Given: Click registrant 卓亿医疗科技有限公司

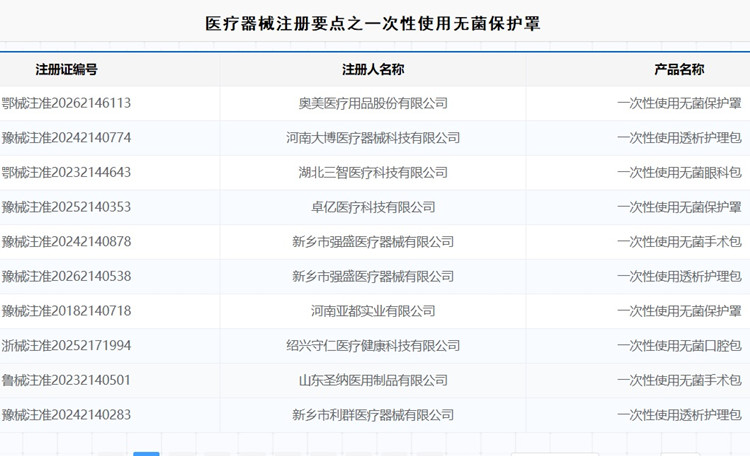Looking at the screenshot, I should tap(373, 207).
